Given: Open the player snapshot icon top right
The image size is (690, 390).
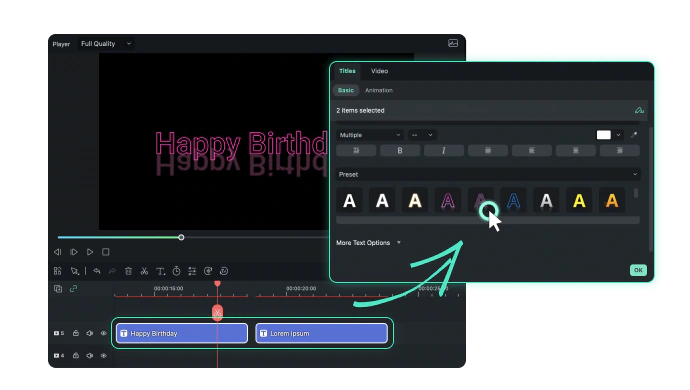Looking at the screenshot, I should [x=453, y=43].
